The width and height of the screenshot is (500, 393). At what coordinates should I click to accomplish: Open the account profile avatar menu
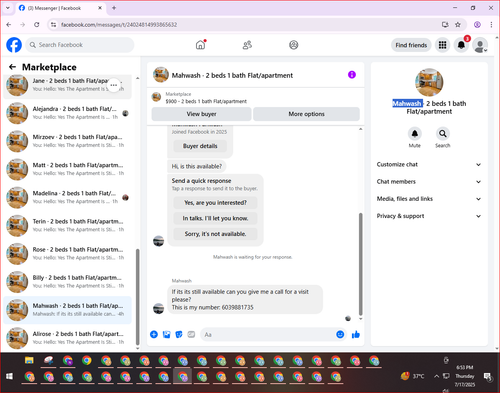tap(480, 45)
